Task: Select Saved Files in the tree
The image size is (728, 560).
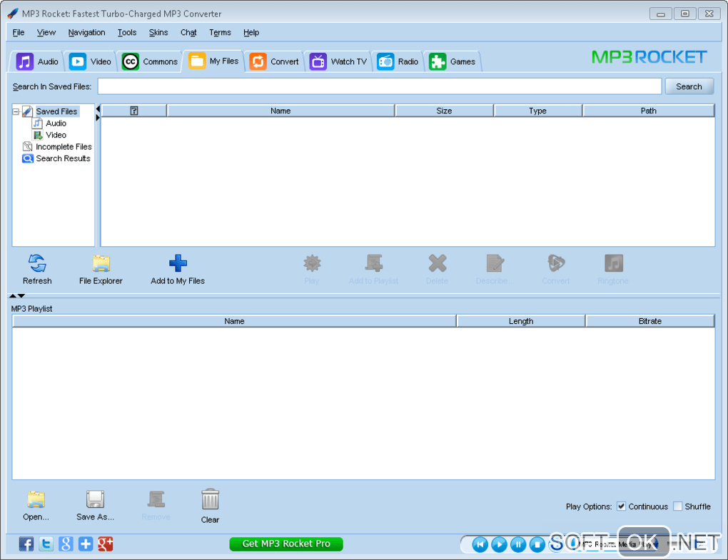Action: click(x=56, y=111)
